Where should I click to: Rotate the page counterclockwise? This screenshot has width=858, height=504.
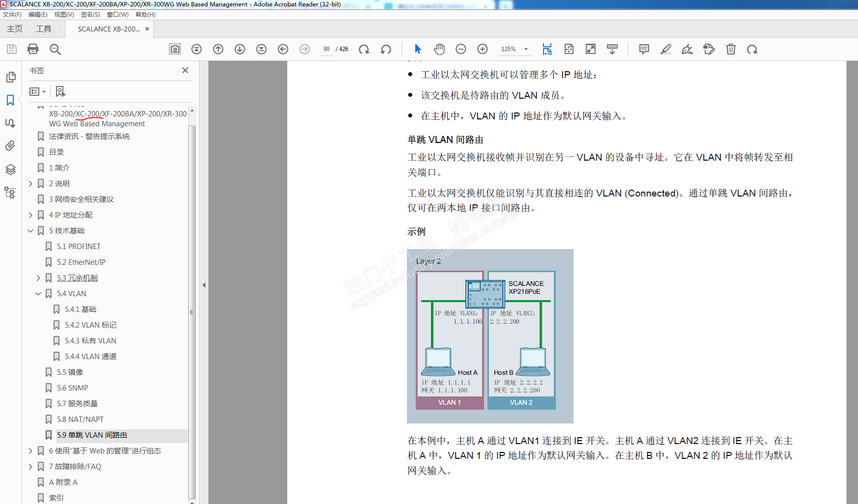point(386,49)
